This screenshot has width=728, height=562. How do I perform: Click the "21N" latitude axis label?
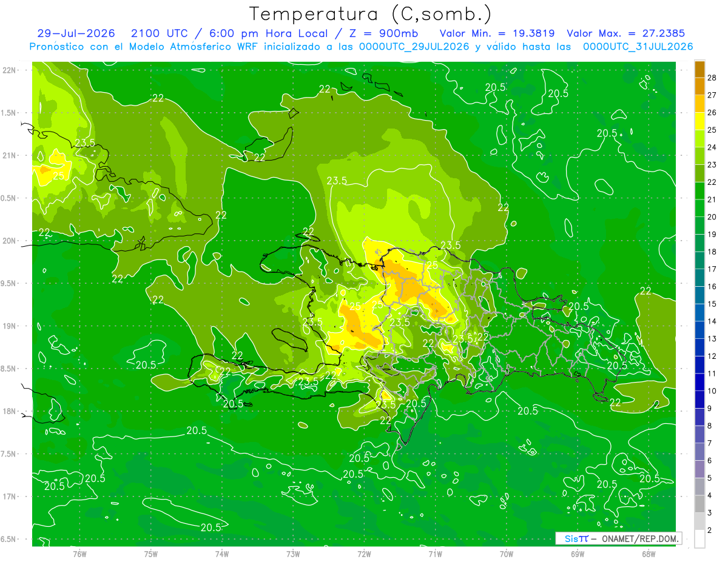(x=10, y=155)
